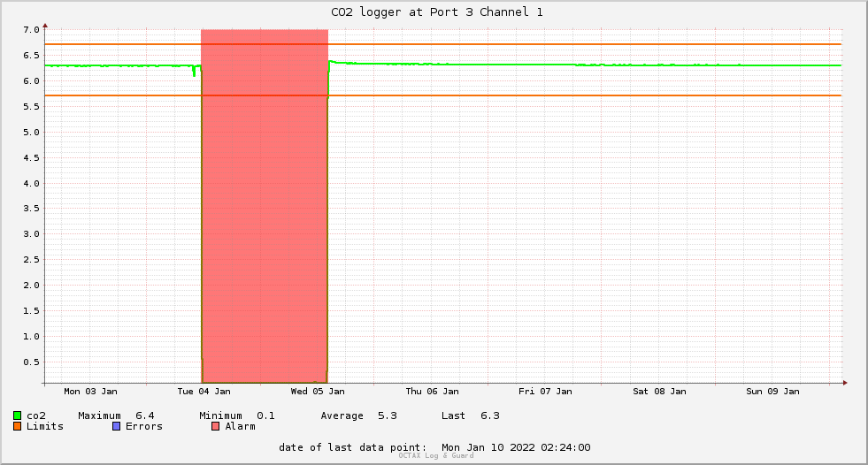Click the 'Last 6.3' statistic

pyautogui.click(x=471, y=415)
